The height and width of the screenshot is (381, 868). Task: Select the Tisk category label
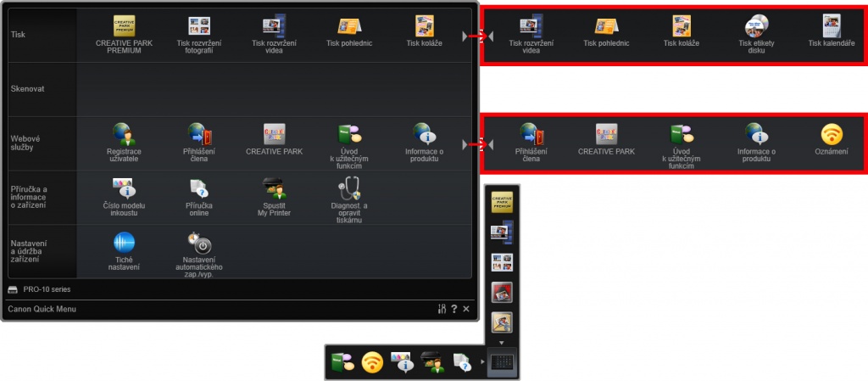pyautogui.click(x=19, y=34)
